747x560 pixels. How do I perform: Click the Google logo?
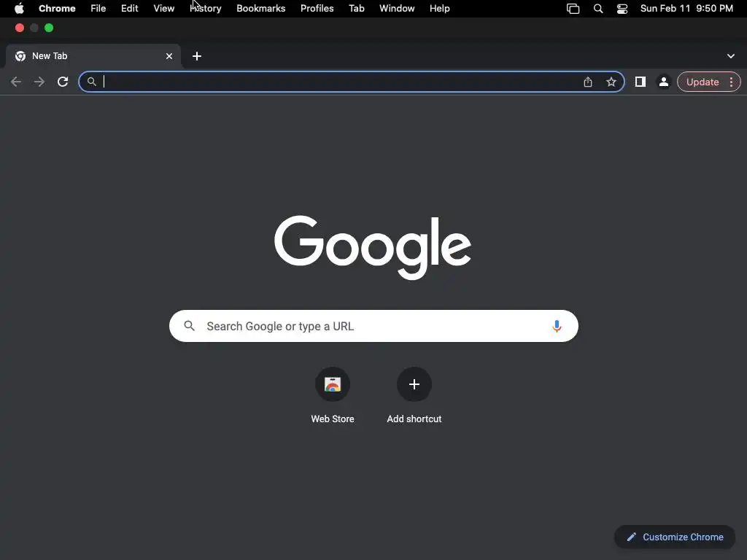[x=373, y=246]
